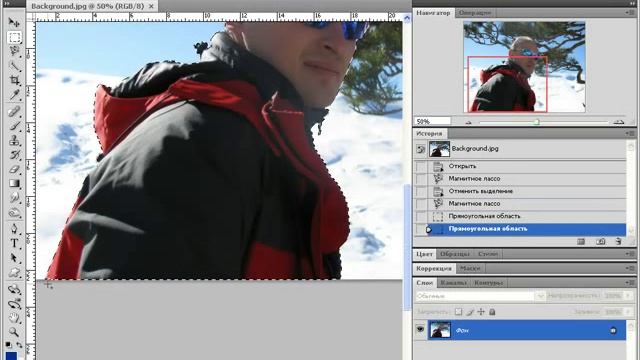Select the Zoom magnifier tool

(14, 332)
